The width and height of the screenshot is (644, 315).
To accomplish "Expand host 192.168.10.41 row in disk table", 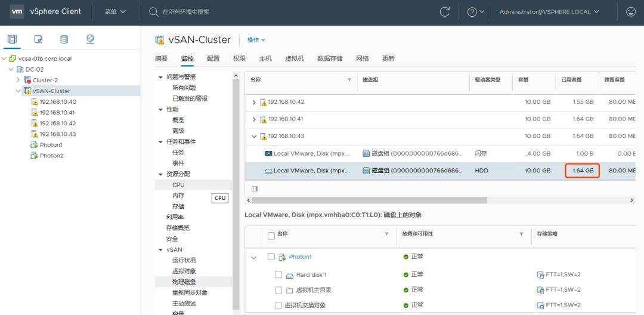I will click(254, 119).
